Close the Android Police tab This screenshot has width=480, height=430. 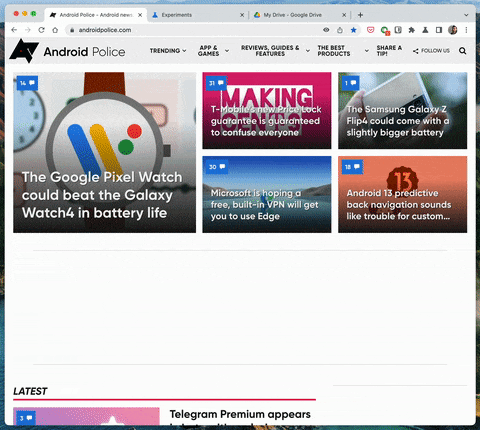tap(140, 15)
